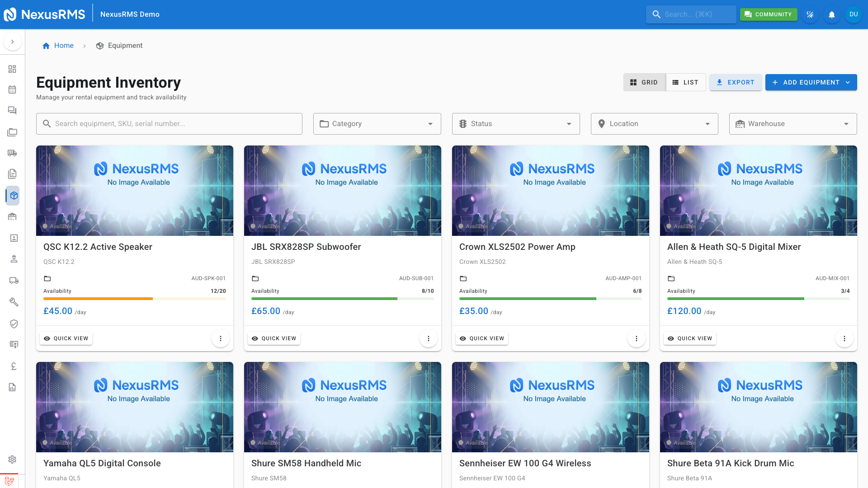Open the Status filter dropdown
Image resolution: width=868 pixels, height=488 pixels.
pyautogui.click(x=515, y=124)
